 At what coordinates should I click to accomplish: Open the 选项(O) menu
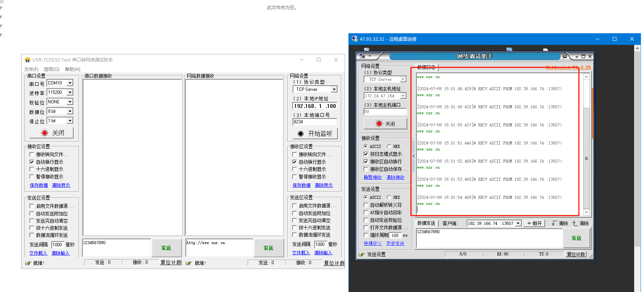pos(51,69)
